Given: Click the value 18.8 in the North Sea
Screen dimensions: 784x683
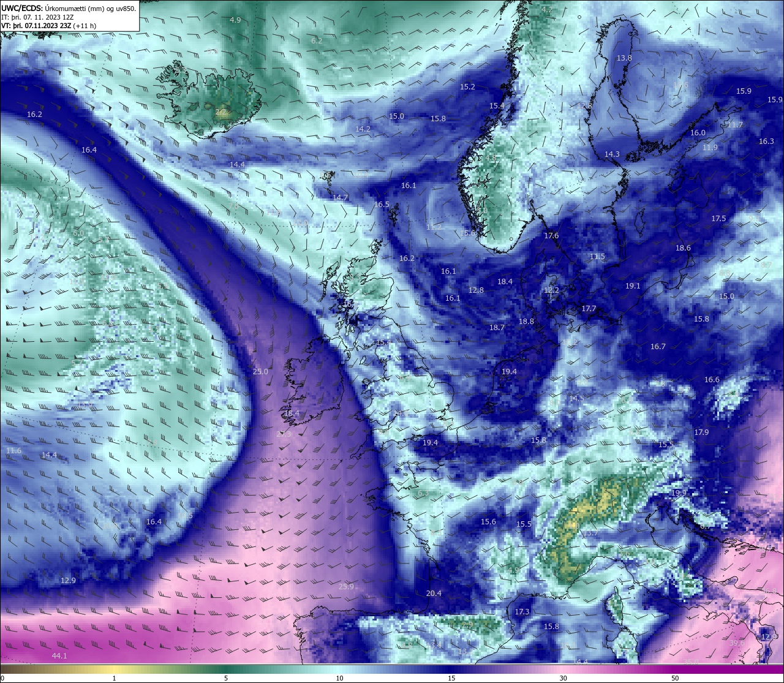Looking at the screenshot, I should [526, 322].
